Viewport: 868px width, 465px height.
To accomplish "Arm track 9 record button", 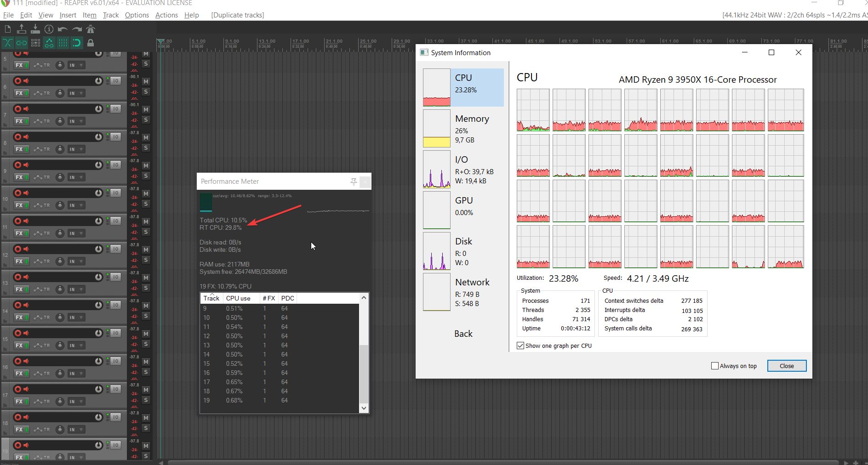I will pyautogui.click(x=18, y=165).
